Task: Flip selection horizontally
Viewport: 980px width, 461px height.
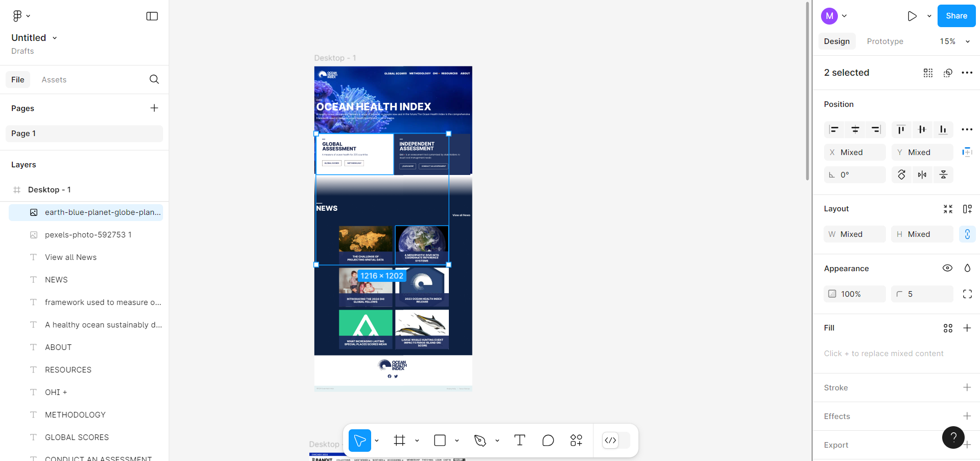Action: (x=922, y=175)
